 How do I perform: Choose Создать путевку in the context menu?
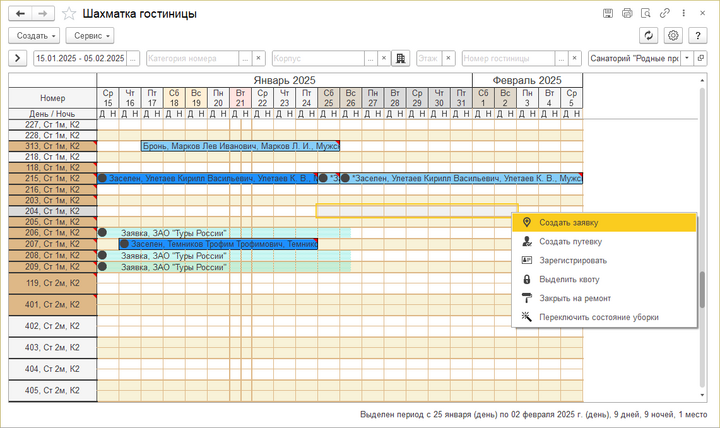604,242
